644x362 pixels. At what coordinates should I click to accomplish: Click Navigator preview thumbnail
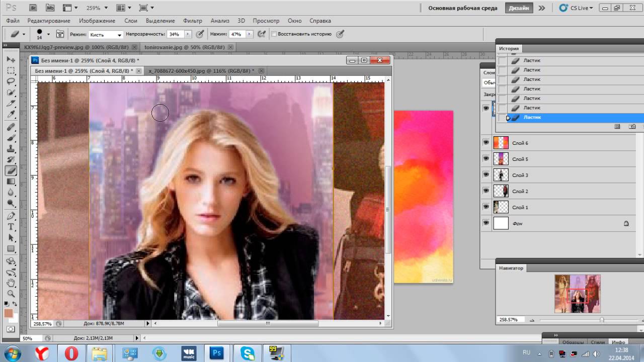coord(578,294)
